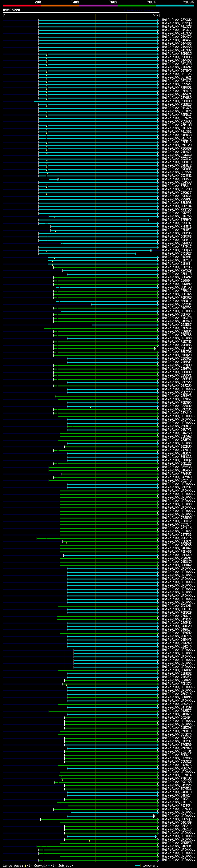Select UniRef100_B8LRR8 label
197x868 pixels.
(x=177, y=203)
